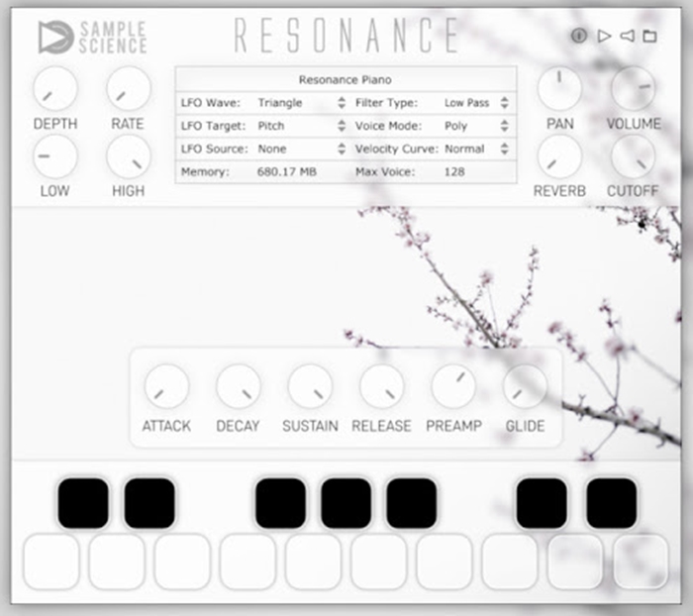The image size is (693, 616).
Task: Click the CUTOFF knob
Action: click(x=633, y=156)
